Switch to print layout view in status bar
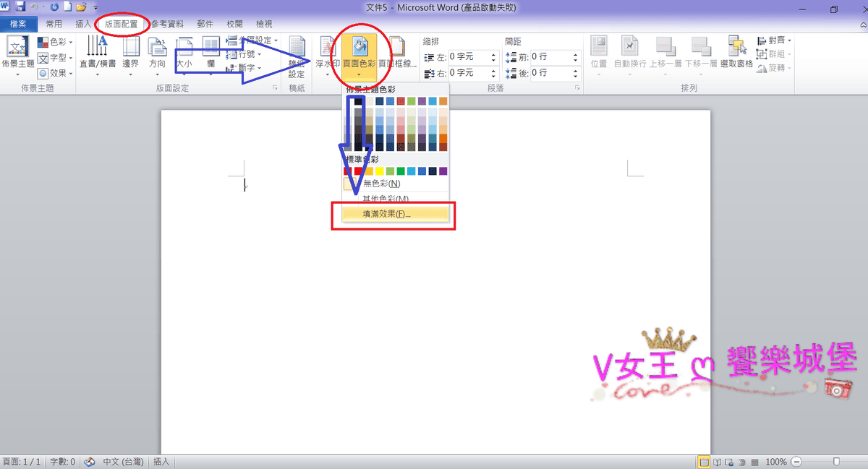The width and height of the screenshot is (868, 469). [x=703, y=462]
